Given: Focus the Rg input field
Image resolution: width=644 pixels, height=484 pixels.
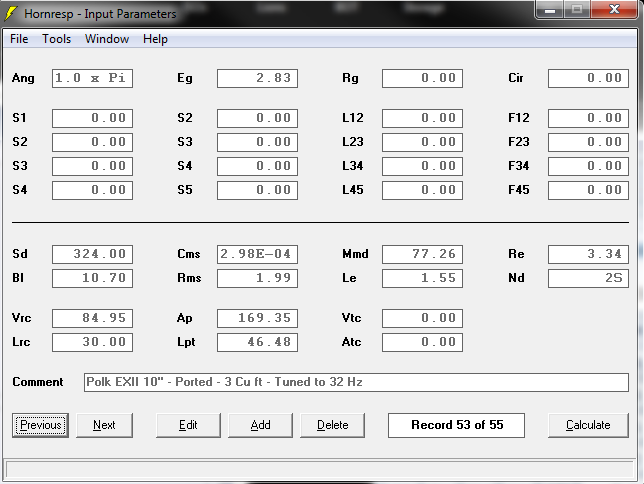Looking at the screenshot, I should pos(422,78).
